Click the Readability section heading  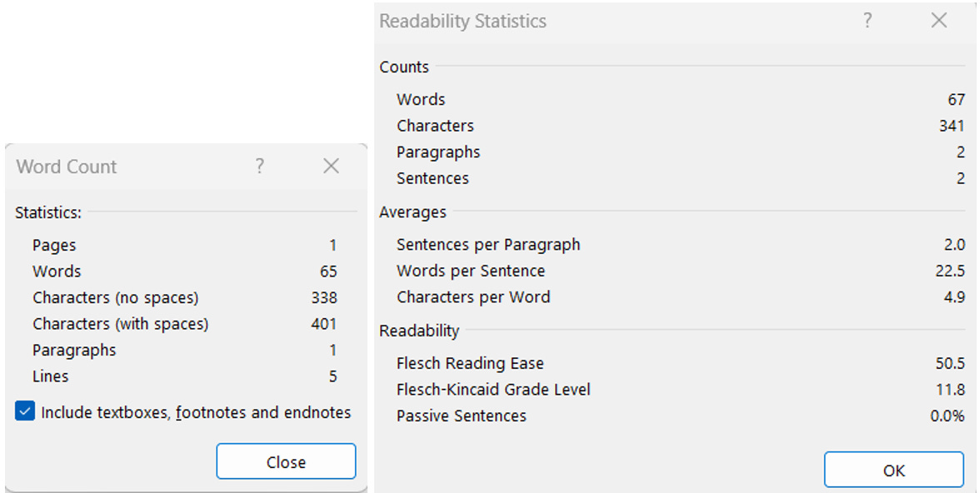418,331
